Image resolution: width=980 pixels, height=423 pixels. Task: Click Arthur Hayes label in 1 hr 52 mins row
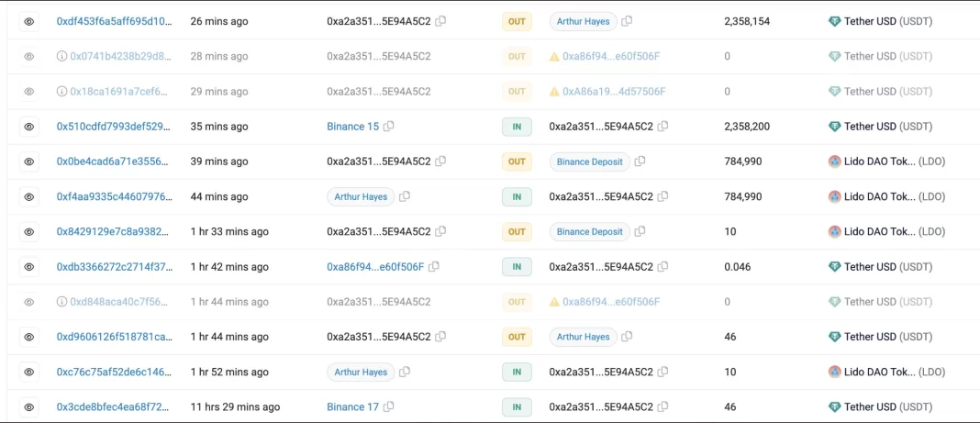(361, 372)
